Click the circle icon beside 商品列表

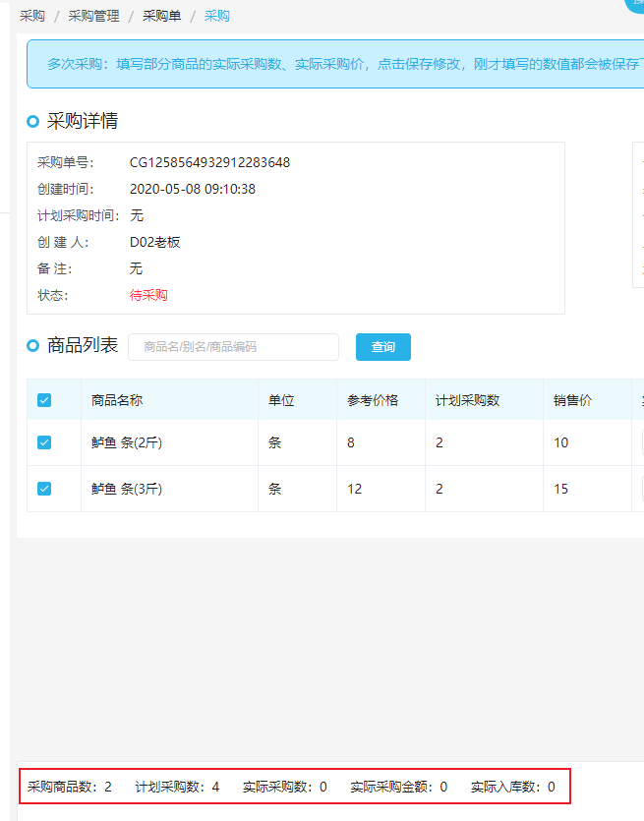(x=33, y=345)
